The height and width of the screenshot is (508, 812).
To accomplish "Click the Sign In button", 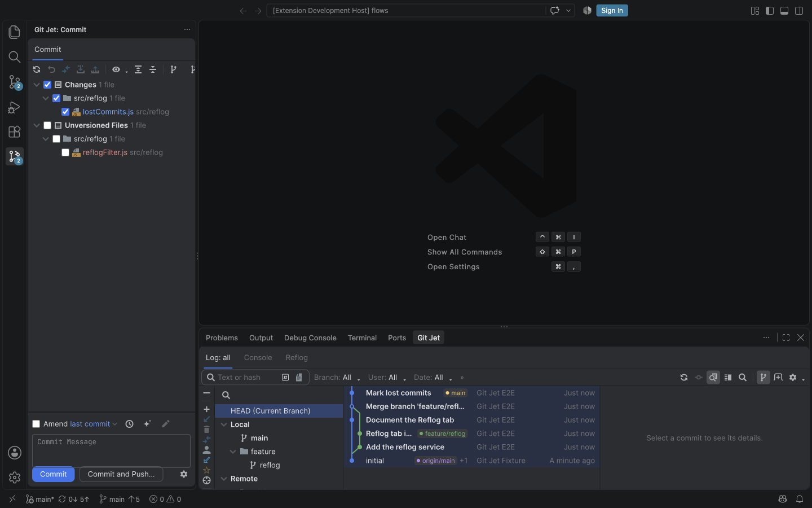I will click(x=612, y=10).
